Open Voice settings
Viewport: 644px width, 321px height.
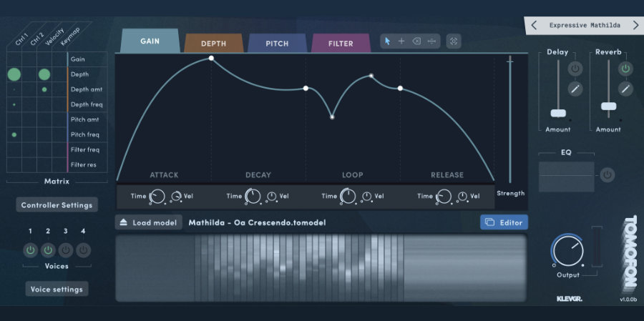(57, 289)
